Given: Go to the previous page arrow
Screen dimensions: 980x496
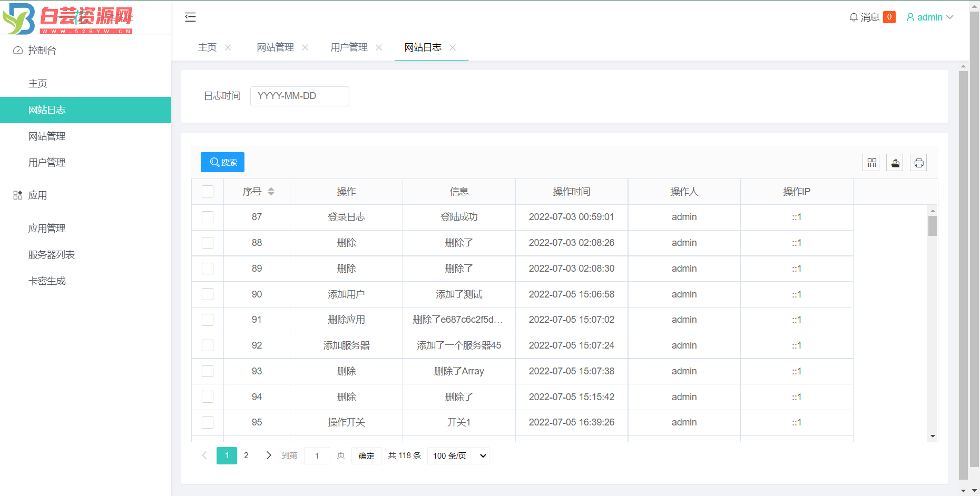Looking at the screenshot, I should coord(204,455).
